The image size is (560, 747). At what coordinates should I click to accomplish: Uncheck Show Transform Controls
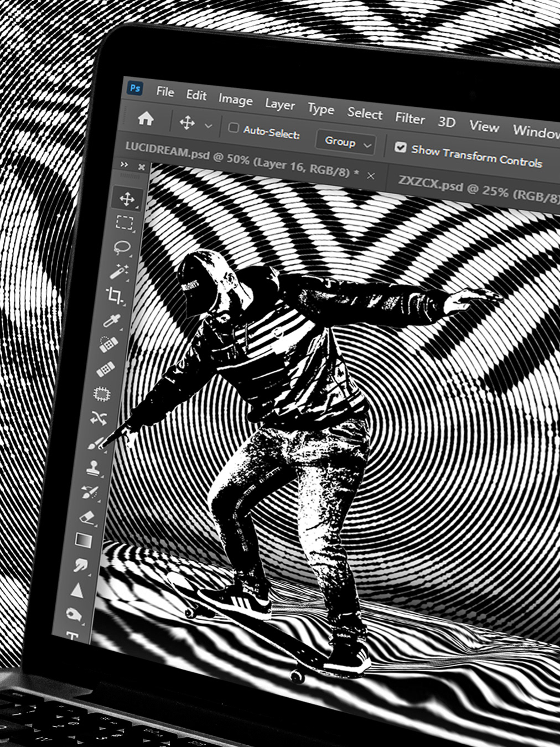pyautogui.click(x=401, y=147)
